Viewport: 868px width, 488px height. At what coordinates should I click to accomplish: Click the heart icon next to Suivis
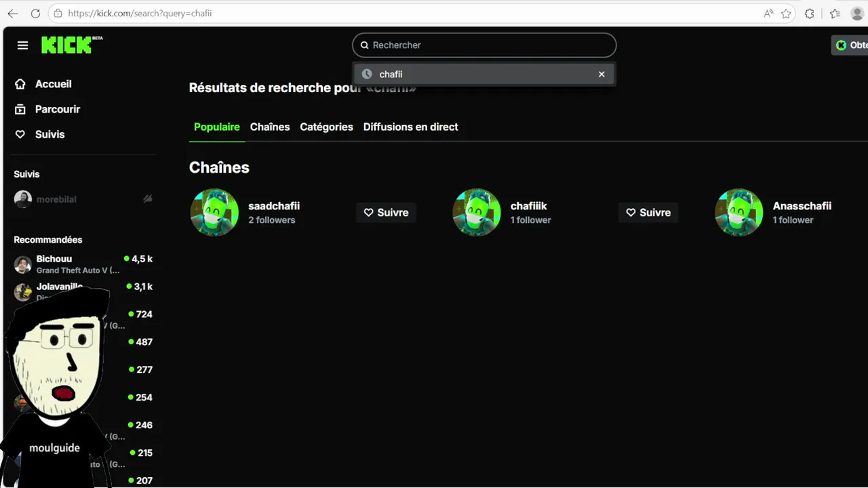pos(20,134)
